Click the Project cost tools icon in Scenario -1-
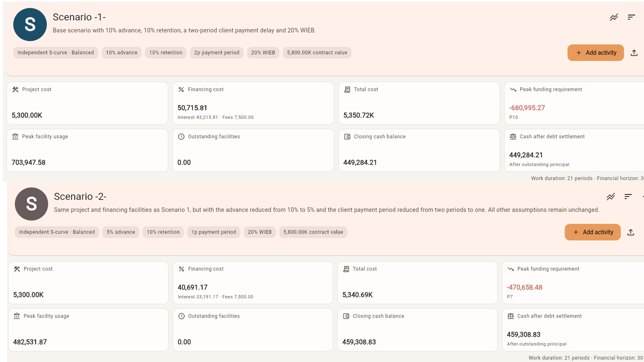The width and height of the screenshot is (644, 362). [x=15, y=90]
